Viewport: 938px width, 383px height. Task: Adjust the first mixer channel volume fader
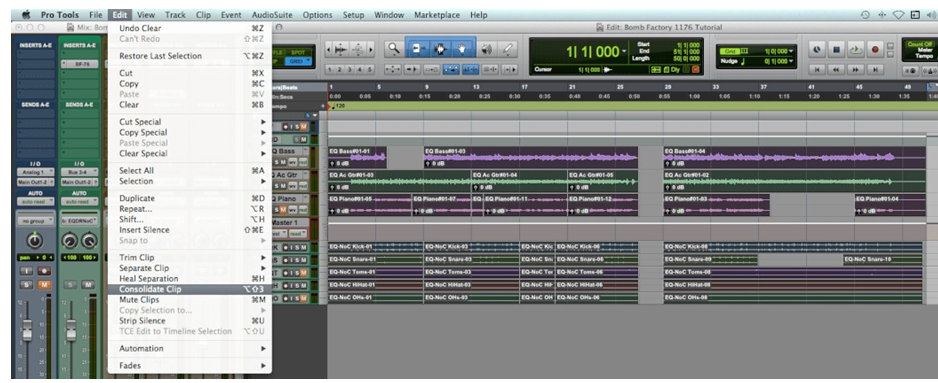coord(27,329)
